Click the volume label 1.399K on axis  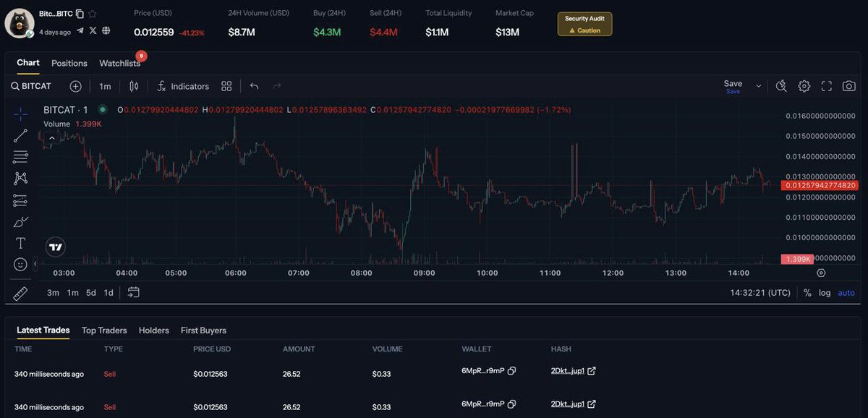[797, 259]
